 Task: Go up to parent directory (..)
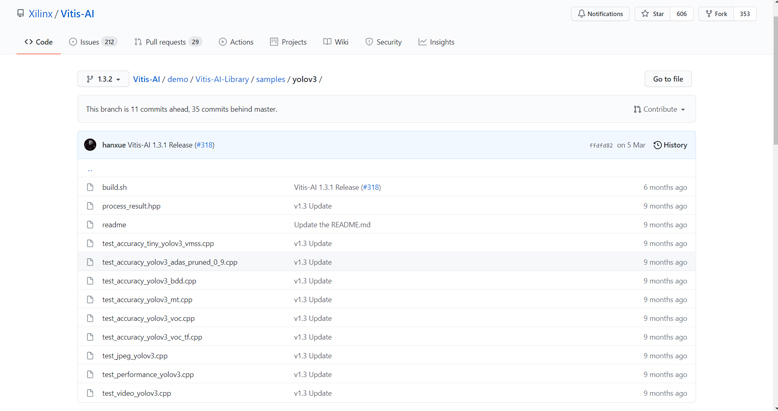click(90, 169)
